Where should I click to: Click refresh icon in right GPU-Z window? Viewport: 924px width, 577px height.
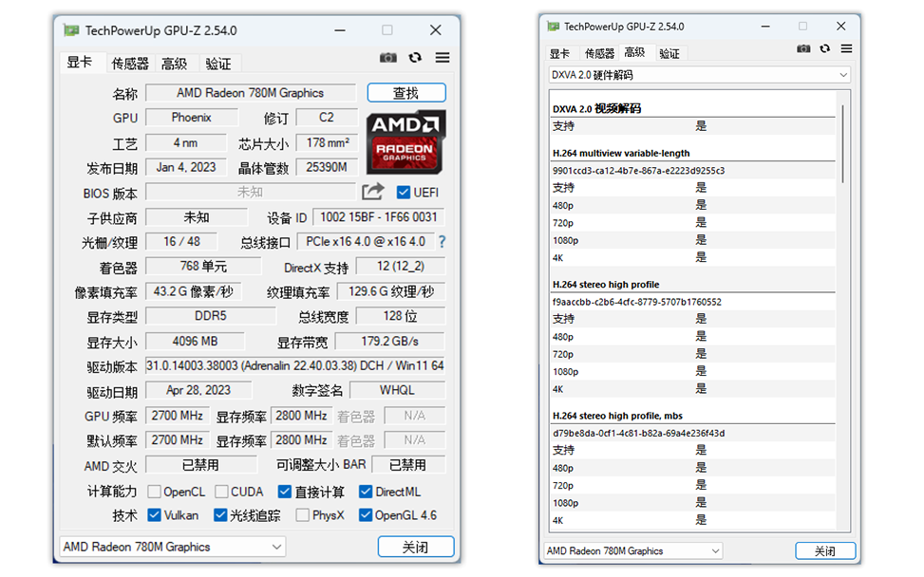pyautogui.click(x=825, y=48)
